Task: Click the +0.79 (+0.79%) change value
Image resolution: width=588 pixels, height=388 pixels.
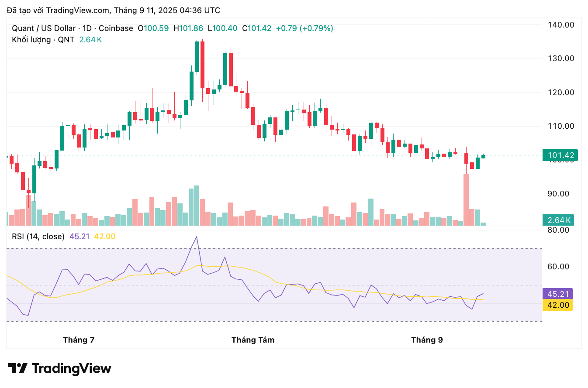Action: (304, 28)
